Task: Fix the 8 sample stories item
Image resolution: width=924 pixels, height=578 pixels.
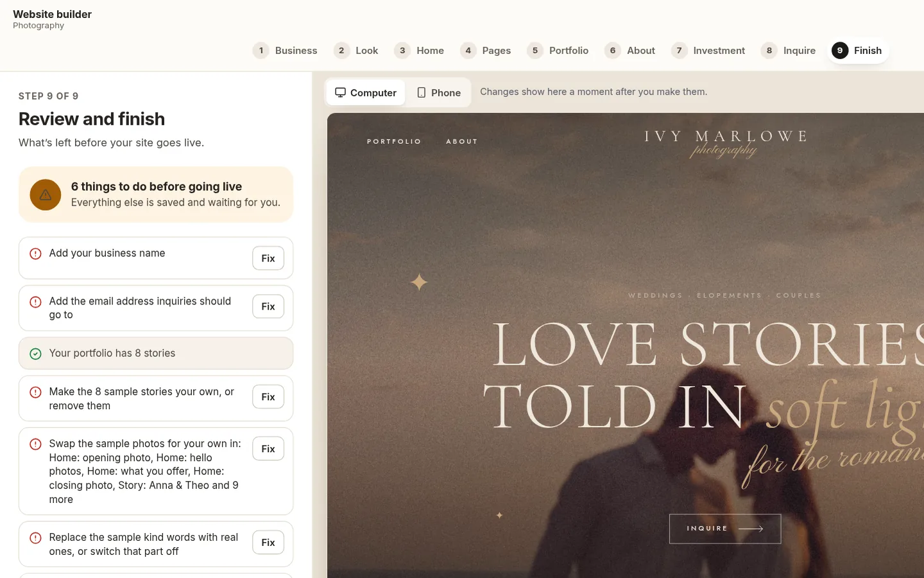Action: coord(268,397)
